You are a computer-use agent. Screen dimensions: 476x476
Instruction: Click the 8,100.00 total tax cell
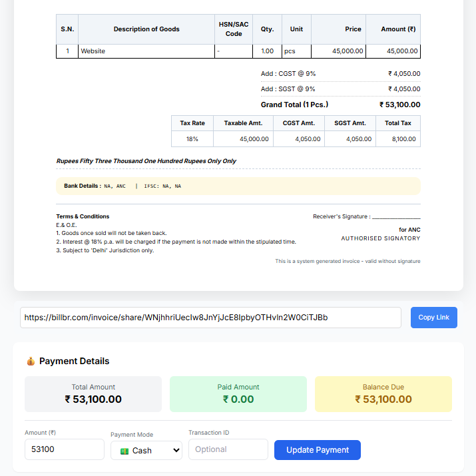click(x=398, y=138)
